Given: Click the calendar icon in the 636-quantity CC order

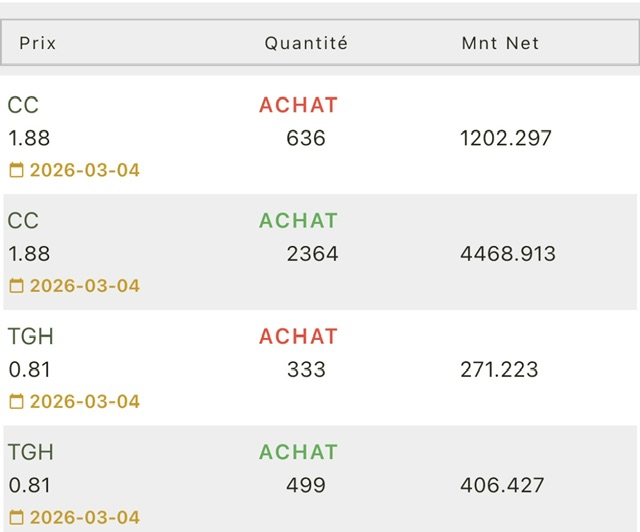Looking at the screenshot, I should click(x=16, y=171).
